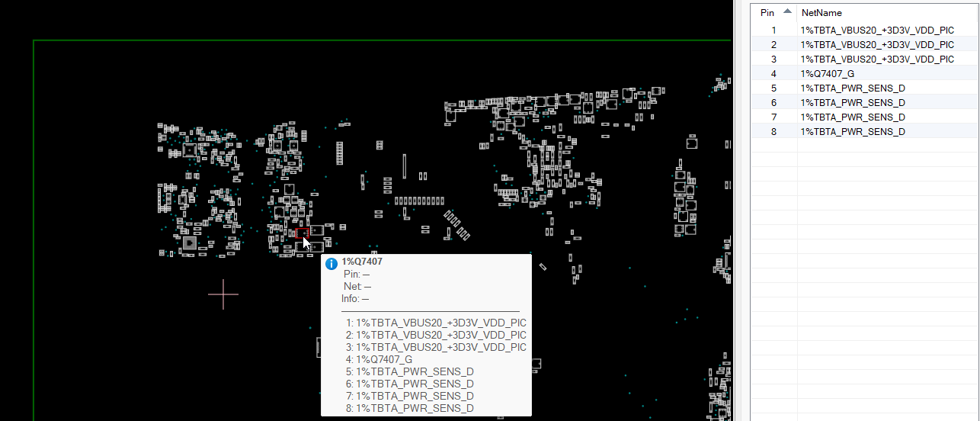Click the highlighted Q7407 component on the board
The width and height of the screenshot is (980, 421).
(x=302, y=233)
